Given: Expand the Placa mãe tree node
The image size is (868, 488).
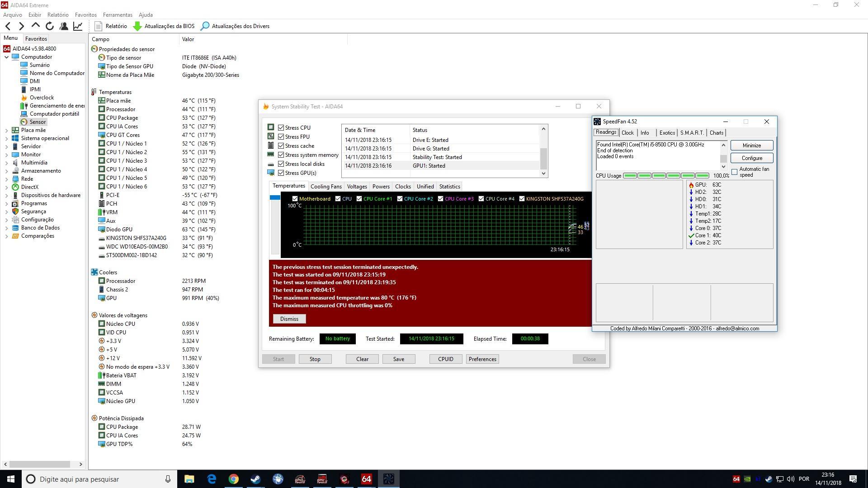Looking at the screenshot, I should 6,130.
